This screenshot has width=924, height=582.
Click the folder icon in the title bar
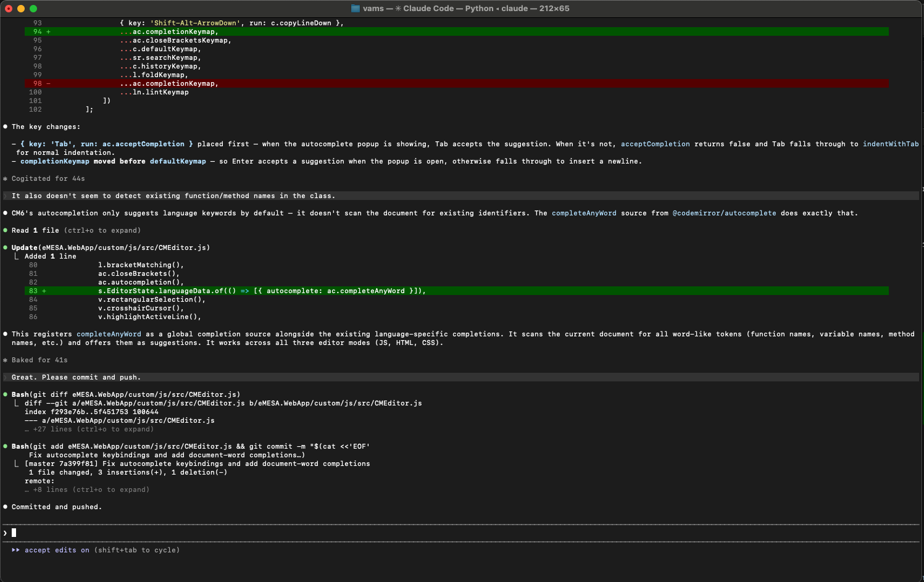pyautogui.click(x=355, y=9)
